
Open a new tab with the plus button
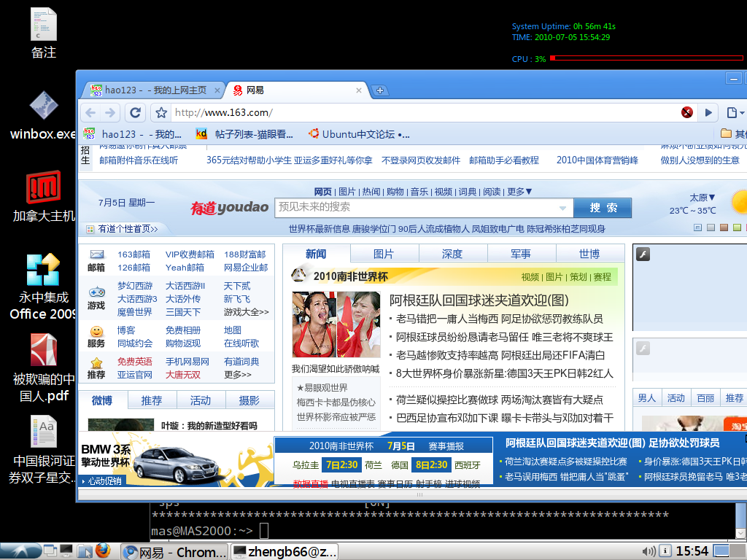click(x=379, y=90)
